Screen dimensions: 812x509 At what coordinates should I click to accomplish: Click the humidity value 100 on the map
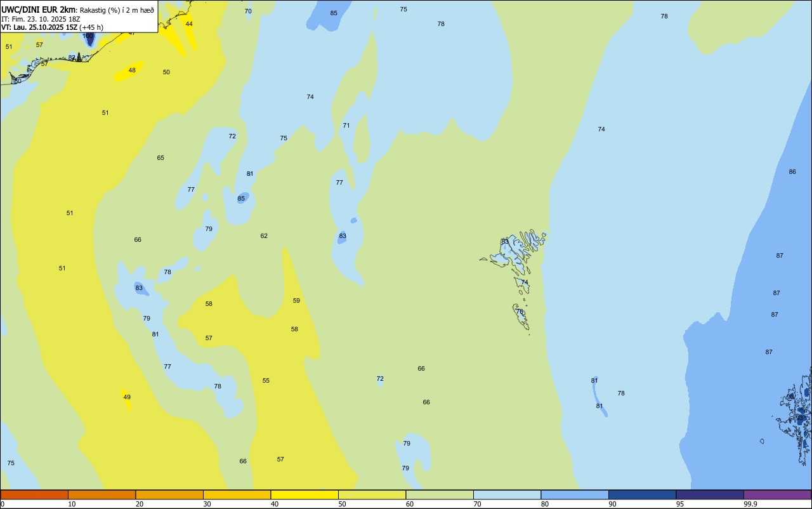pos(88,36)
